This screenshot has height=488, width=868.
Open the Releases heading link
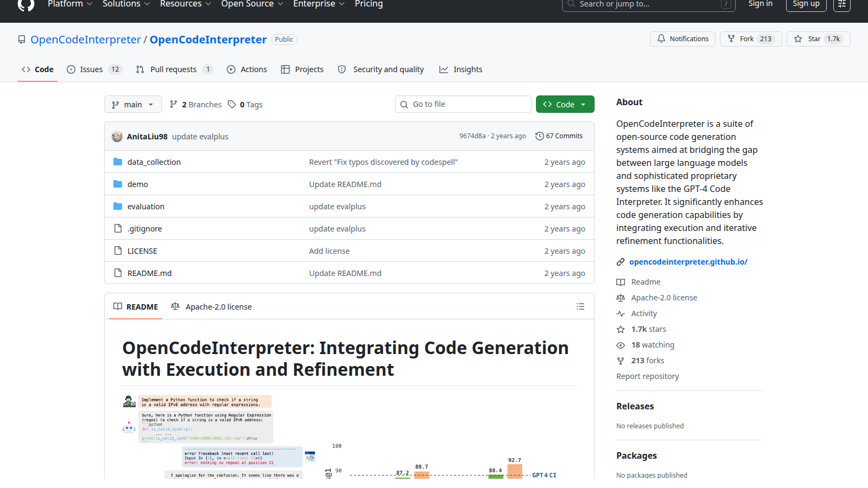click(x=635, y=406)
